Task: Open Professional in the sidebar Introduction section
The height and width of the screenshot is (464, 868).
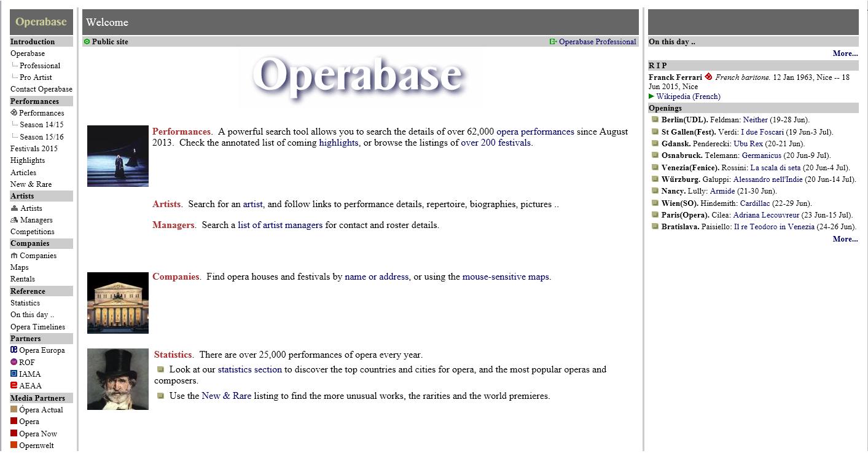Action: point(40,66)
